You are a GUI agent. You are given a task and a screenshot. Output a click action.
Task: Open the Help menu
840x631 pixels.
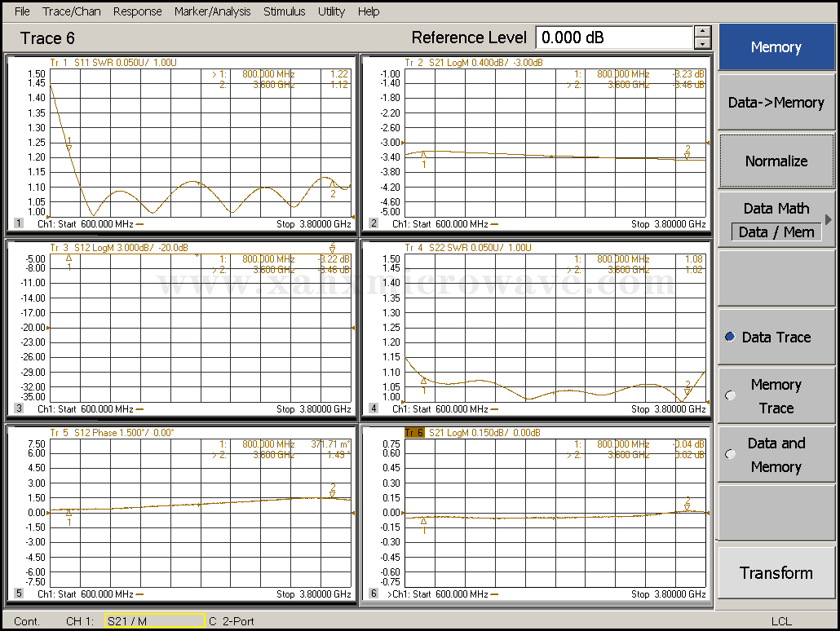(369, 11)
